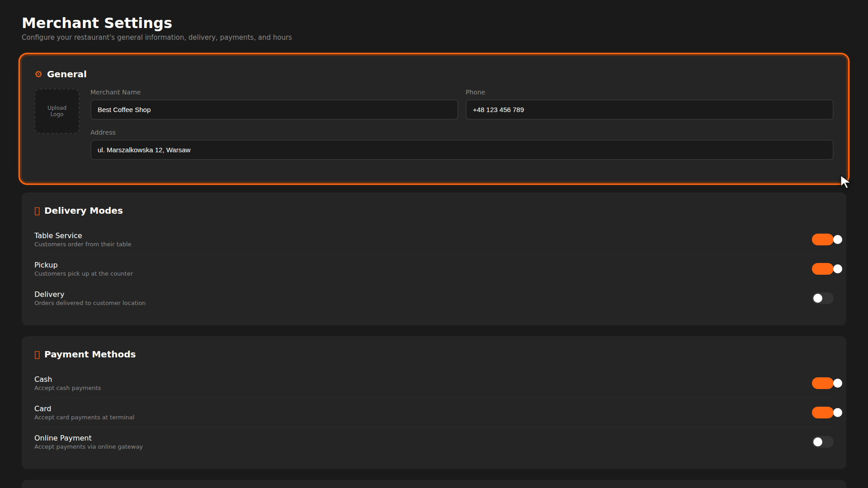Click the Upload Logo box
868x488 pixels.
point(57,111)
